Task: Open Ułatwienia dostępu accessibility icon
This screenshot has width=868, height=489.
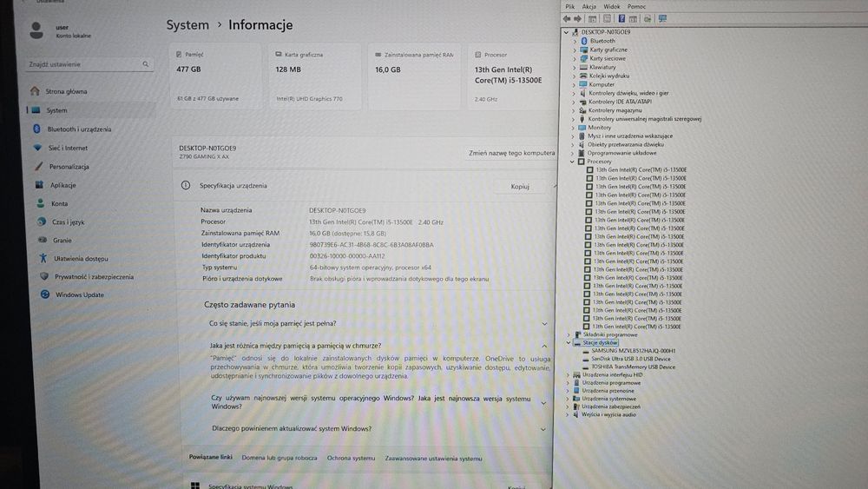Action: click(43, 258)
